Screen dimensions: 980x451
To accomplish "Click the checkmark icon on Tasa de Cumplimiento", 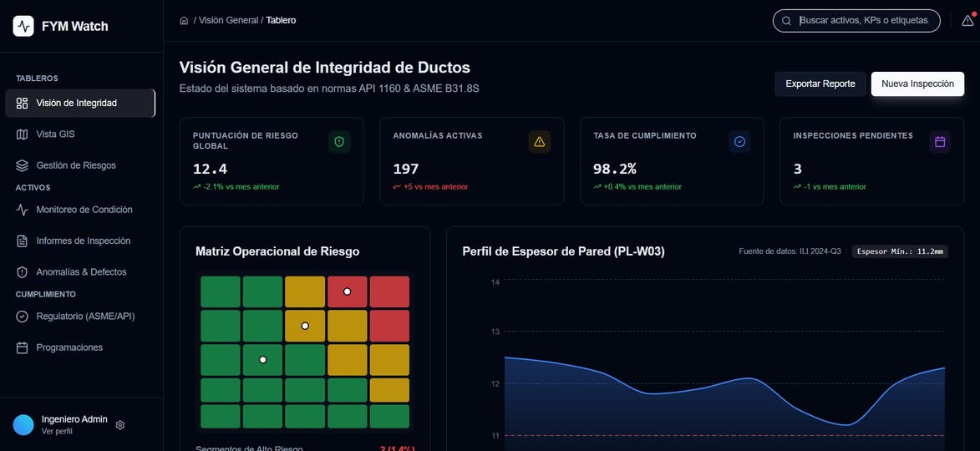I will [739, 142].
